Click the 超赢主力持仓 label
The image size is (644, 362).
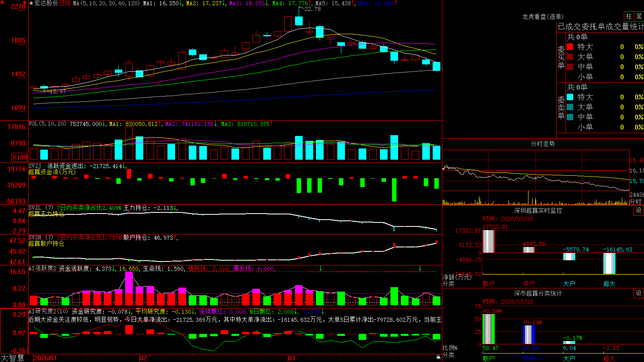point(46,214)
